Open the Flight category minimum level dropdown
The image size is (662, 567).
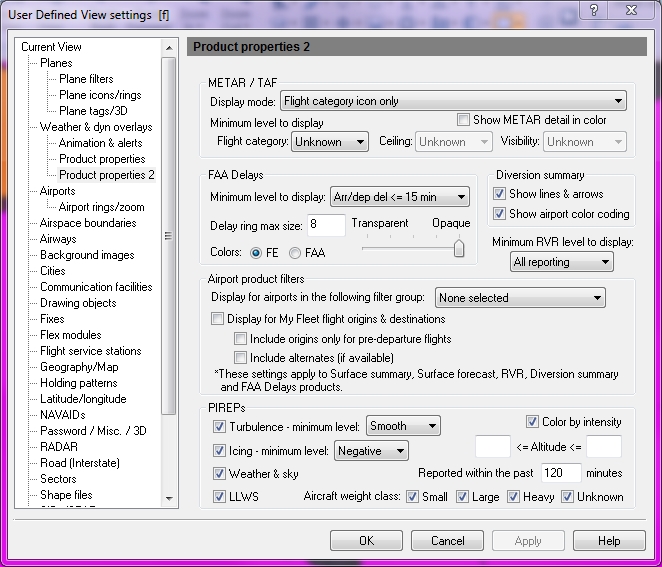(330, 141)
